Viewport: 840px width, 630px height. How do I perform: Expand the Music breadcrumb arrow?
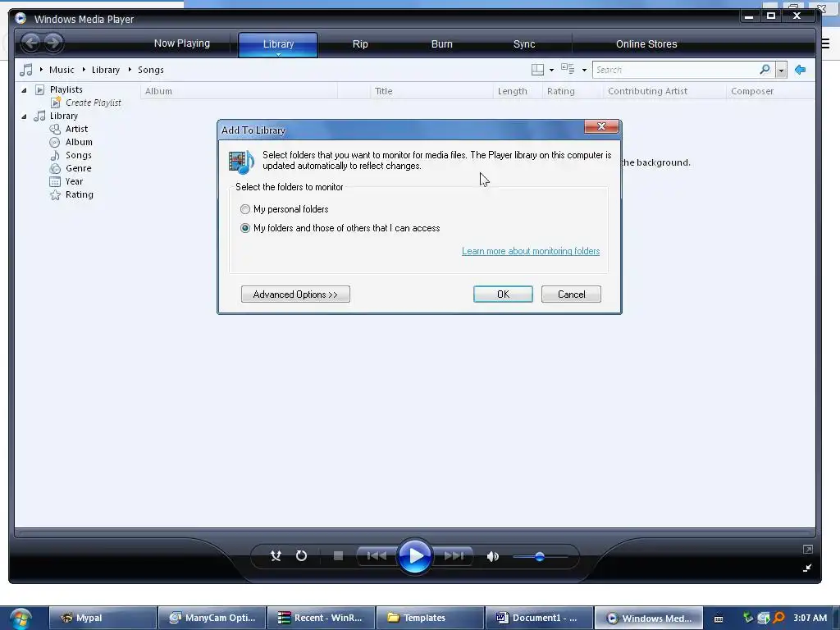[x=41, y=70]
